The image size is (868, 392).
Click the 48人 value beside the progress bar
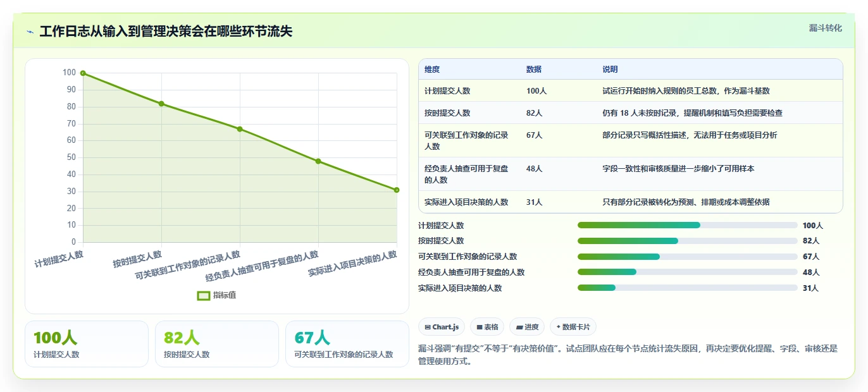811,273
